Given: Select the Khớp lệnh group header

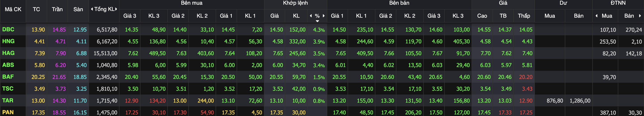Looking at the screenshot, I should [x=295, y=3].
